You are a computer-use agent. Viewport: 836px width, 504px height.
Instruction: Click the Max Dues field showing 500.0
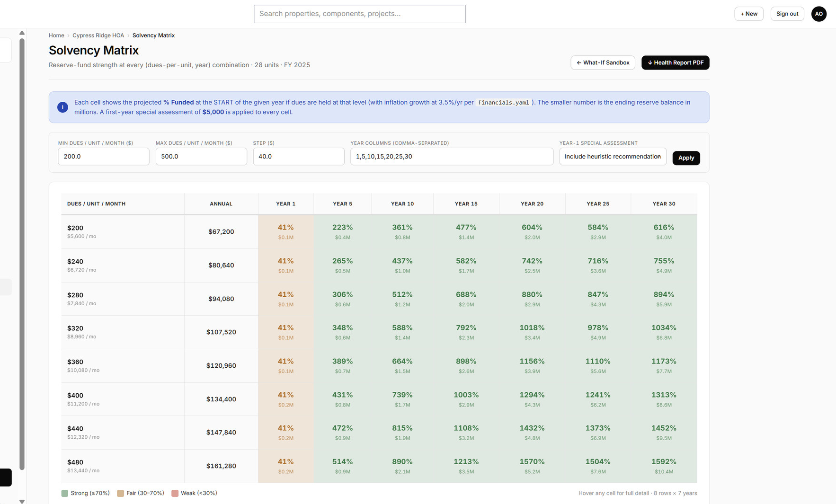tap(201, 157)
